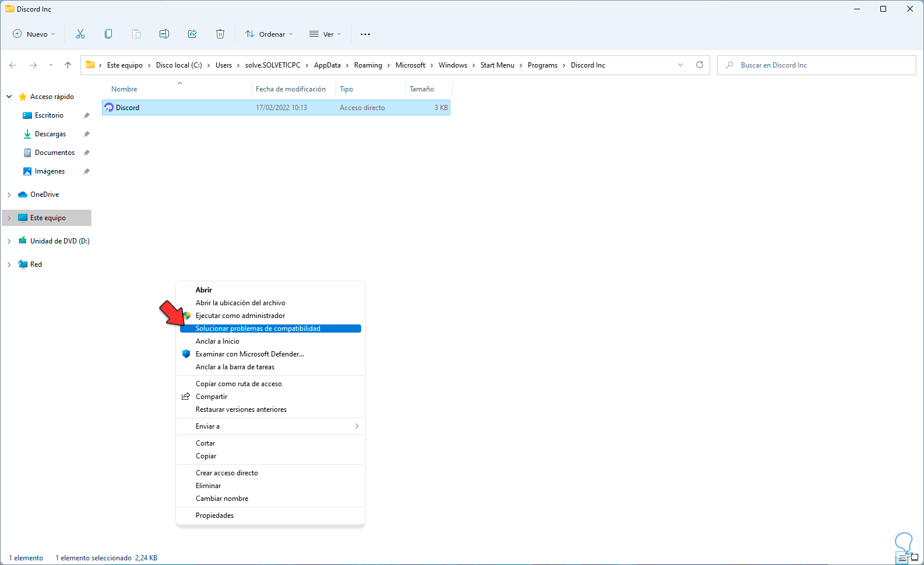Expand the Red tree node

pyautogui.click(x=9, y=264)
